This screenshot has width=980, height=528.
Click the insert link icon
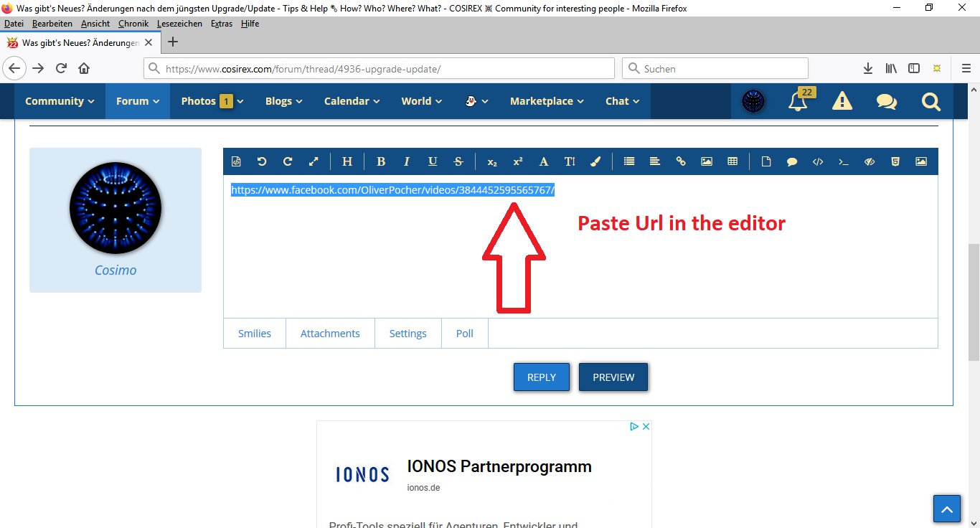681,161
